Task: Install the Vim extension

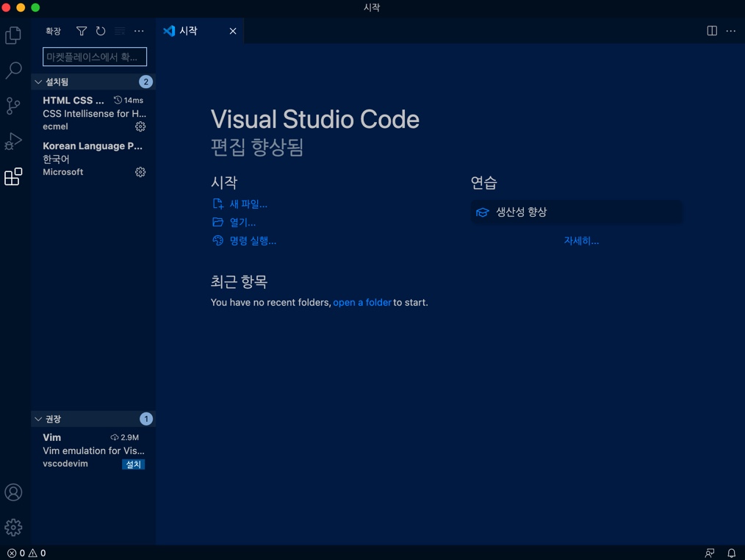Action: (134, 464)
